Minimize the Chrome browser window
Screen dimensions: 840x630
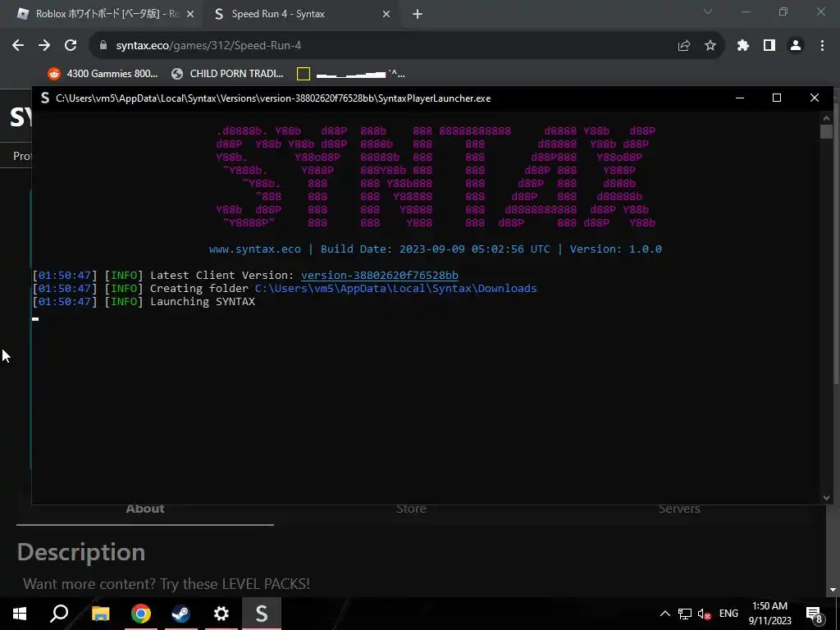745,11
